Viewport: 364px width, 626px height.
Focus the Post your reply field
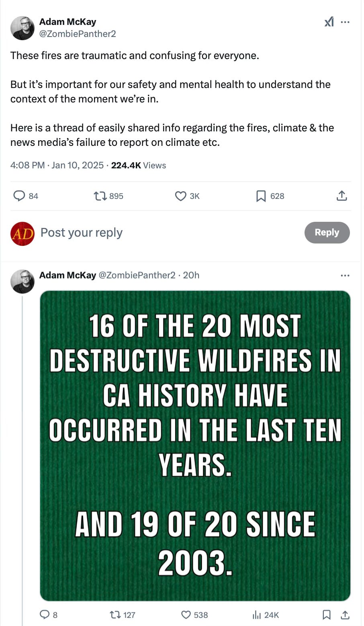tap(169, 233)
